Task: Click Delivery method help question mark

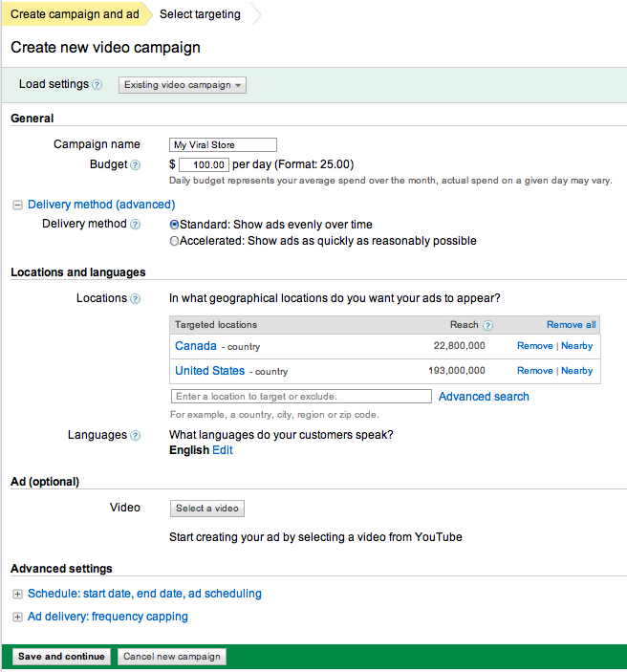Action: 135,224
